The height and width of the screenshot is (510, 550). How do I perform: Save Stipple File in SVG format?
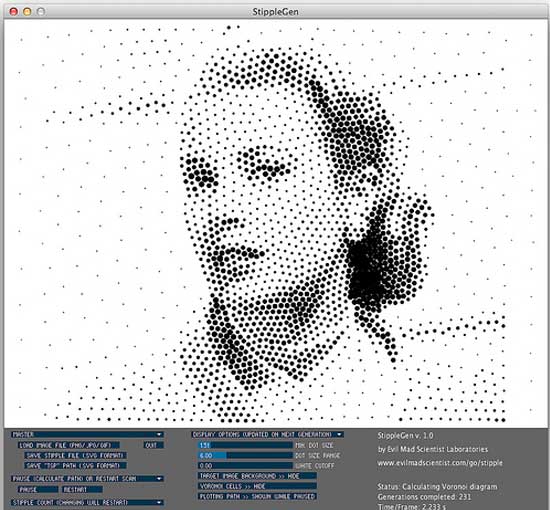click(x=75, y=456)
